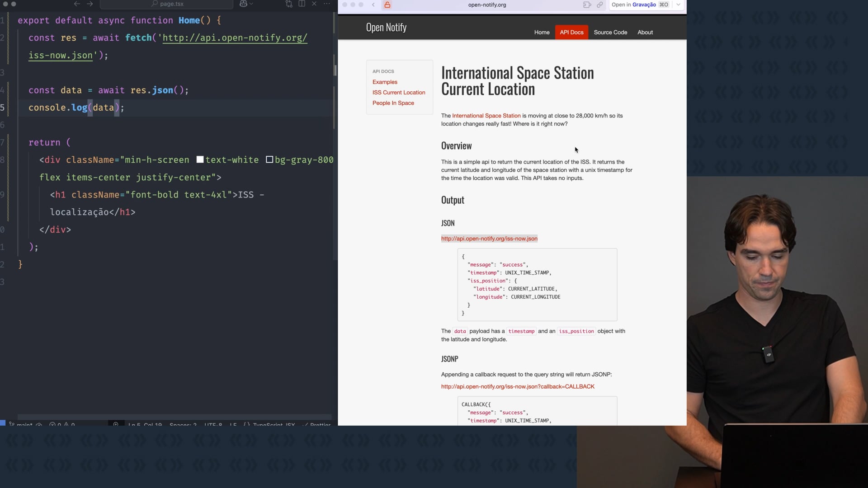Click the editor navigate forward arrow

(90, 4)
